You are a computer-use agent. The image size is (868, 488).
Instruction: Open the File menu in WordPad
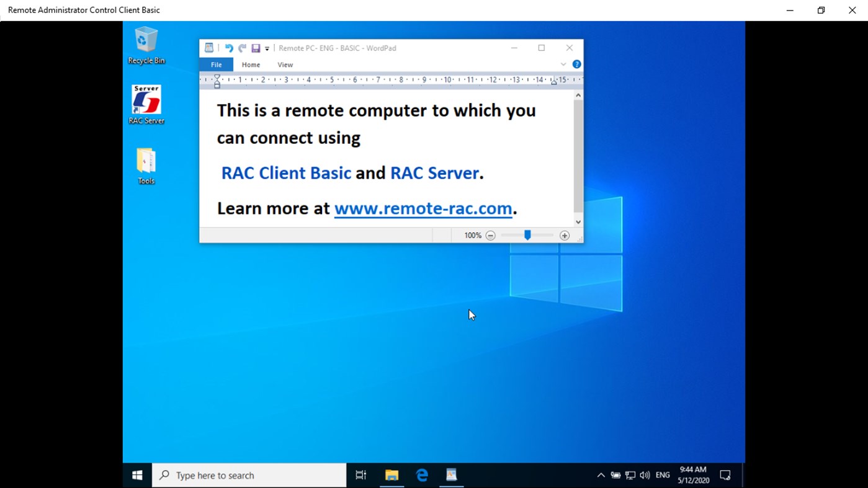pyautogui.click(x=215, y=64)
